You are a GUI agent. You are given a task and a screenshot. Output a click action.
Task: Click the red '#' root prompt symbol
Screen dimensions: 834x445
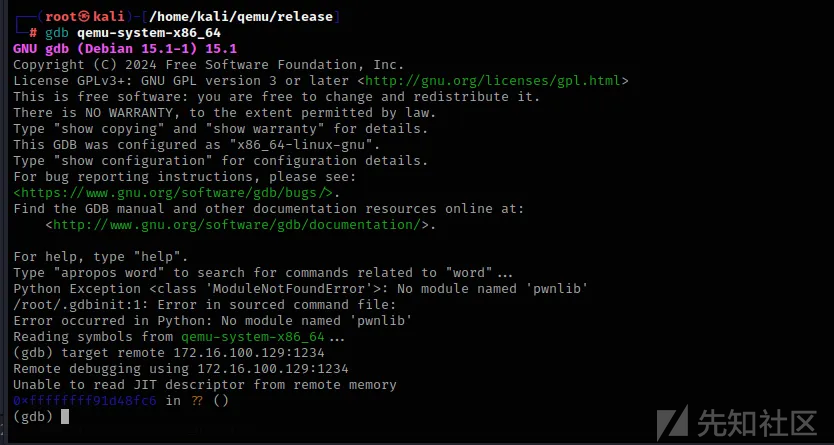point(33,33)
